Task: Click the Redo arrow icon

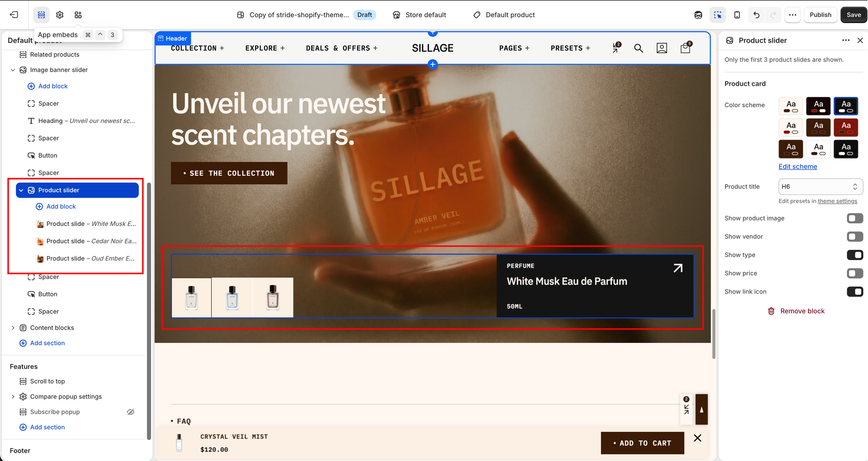Action: pyautogui.click(x=773, y=15)
